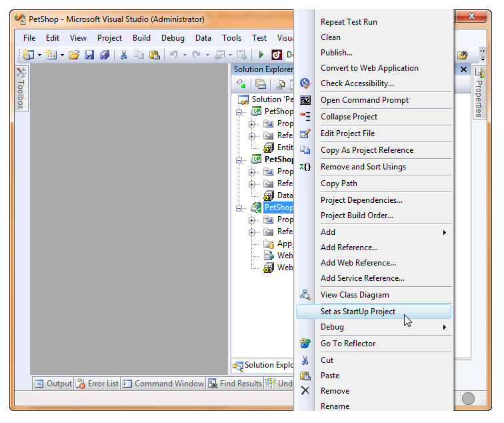The image size is (504, 423).
Task: Click the Check Accessibility icon in context menu
Action: [305, 83]
